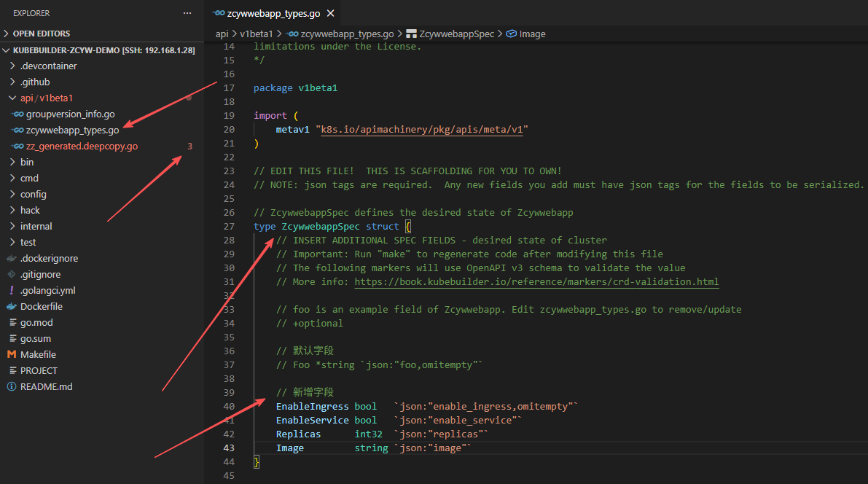This screenshot has width=868, height=484.
Task: Click the struct icon in the breadcrumb
Action: [411, 34]
